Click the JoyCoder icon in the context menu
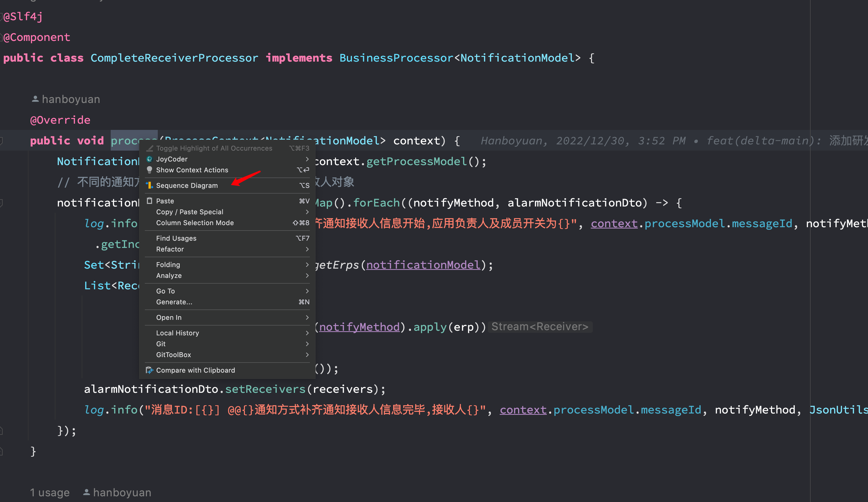The image size is (868, 502). point(149,159)
